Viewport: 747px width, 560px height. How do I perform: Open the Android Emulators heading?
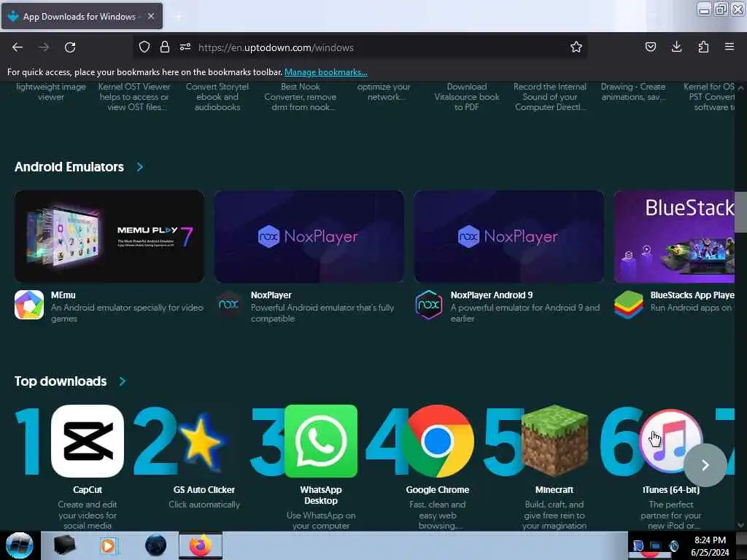pos(69,167)
